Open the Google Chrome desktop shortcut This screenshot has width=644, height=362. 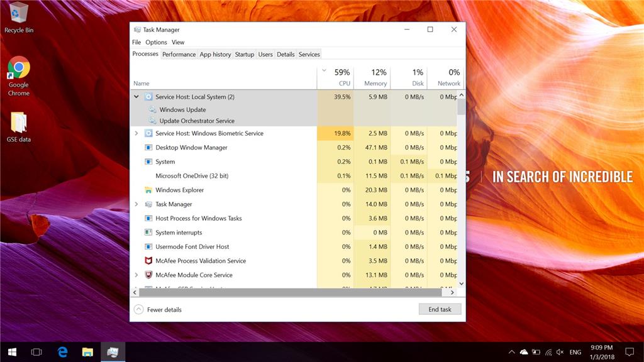click(18, 76)
